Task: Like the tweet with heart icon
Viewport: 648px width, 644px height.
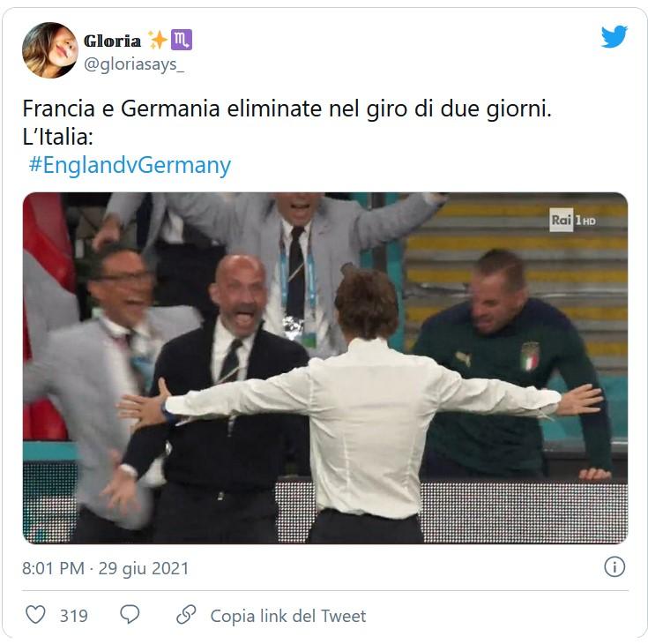Action: tap(35, 615)
